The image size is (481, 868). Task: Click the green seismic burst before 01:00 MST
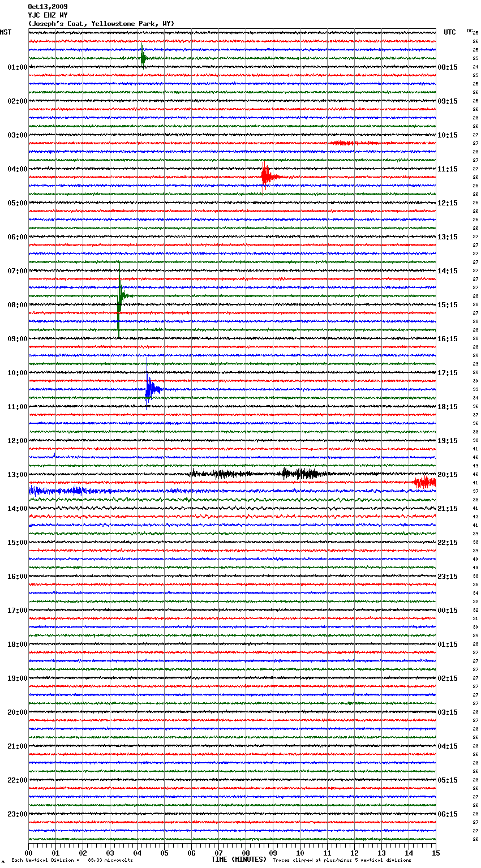pyautogui.click(x=143, y=57)
